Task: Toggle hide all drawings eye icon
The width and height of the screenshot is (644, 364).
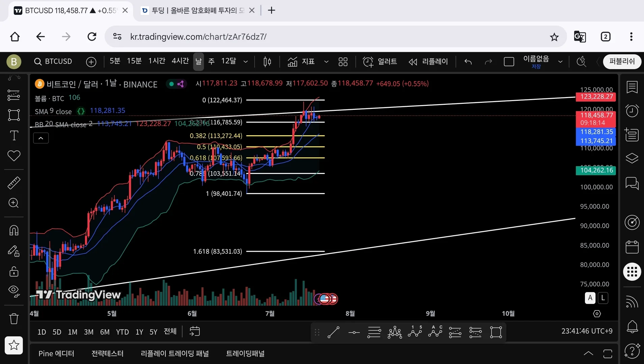Action: 14,291
